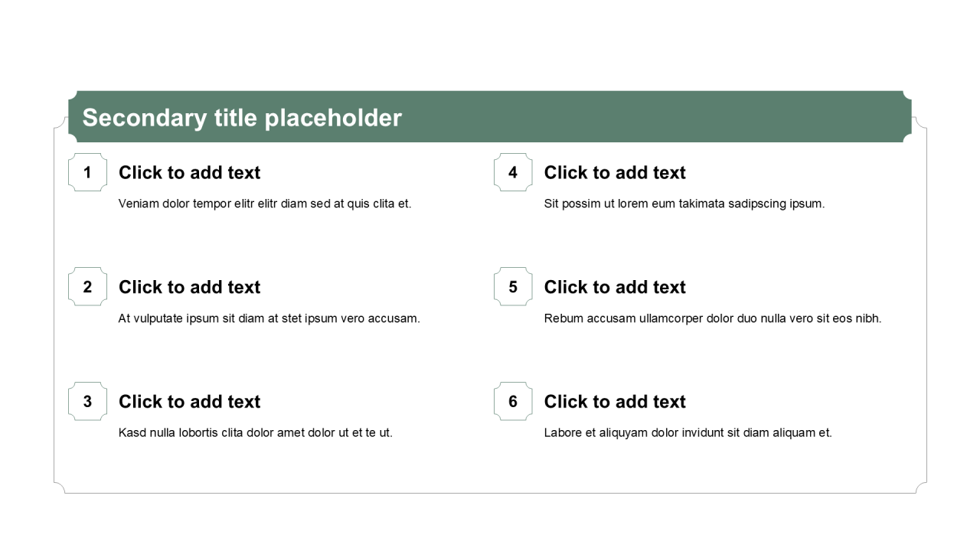Select 'Click to add text' heading beside badge 3
The image size is (980, 551).
[189, 403]
